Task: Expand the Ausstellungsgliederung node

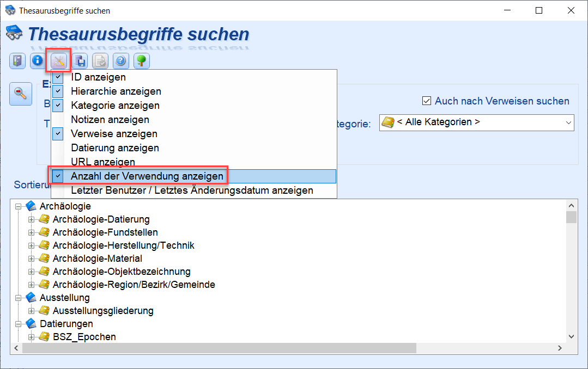Action: coord(31,311)
